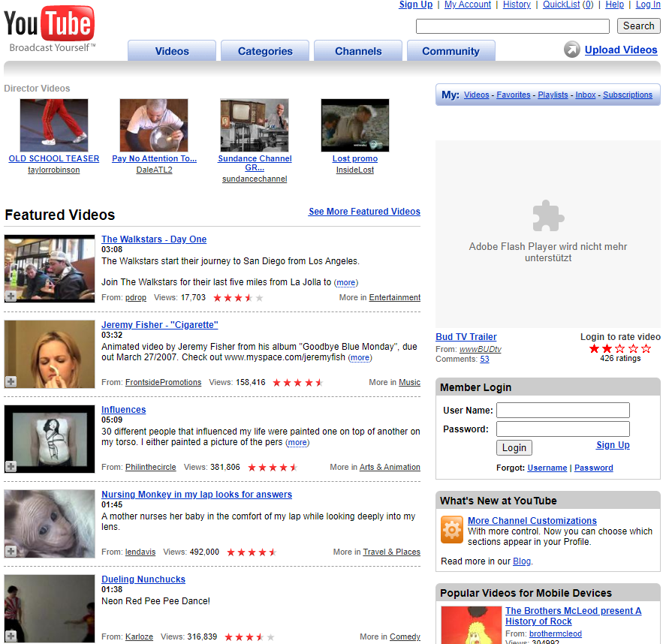The height and width of the screenshot is (644, 666).
Task: Add Nursing Monkey video to QuickList plus icon
Action: (11, 551)
